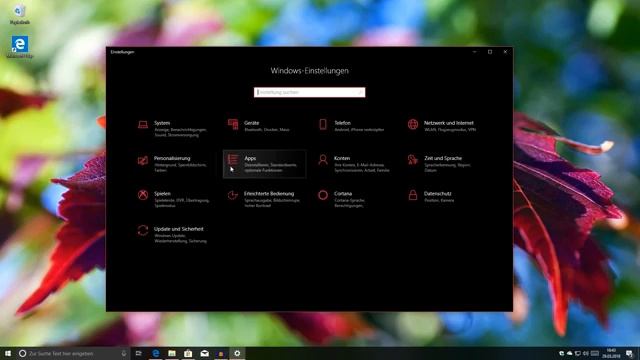Open the Spielen settings category
640x360 pixels.
coord(173,199)
